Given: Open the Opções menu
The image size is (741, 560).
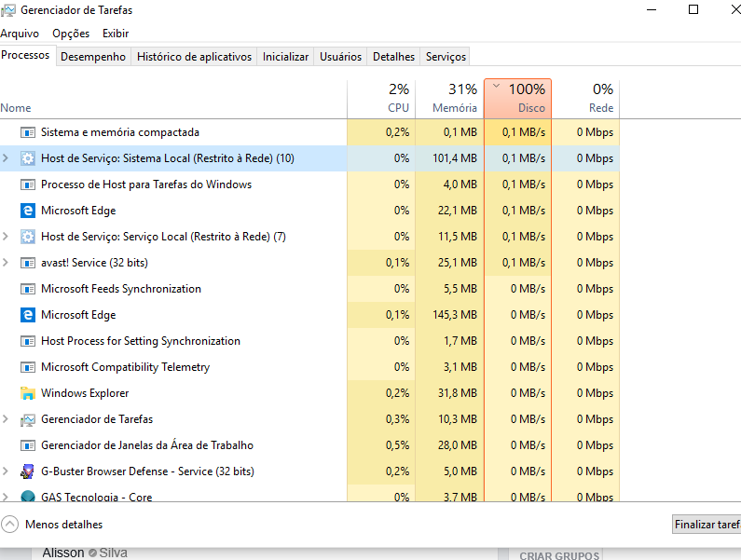Looking at the screenshot, I should pyautogui.click(x=71, y=34).
